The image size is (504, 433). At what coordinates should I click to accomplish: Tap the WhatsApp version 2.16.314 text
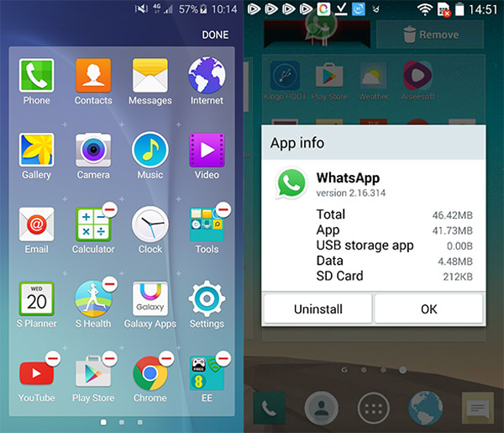click(350, 193)
